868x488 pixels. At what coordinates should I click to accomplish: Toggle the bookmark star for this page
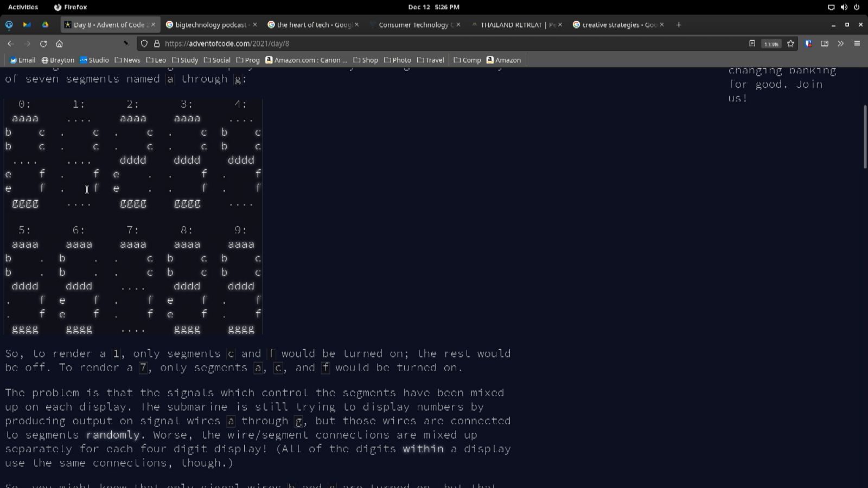[790, 44]
